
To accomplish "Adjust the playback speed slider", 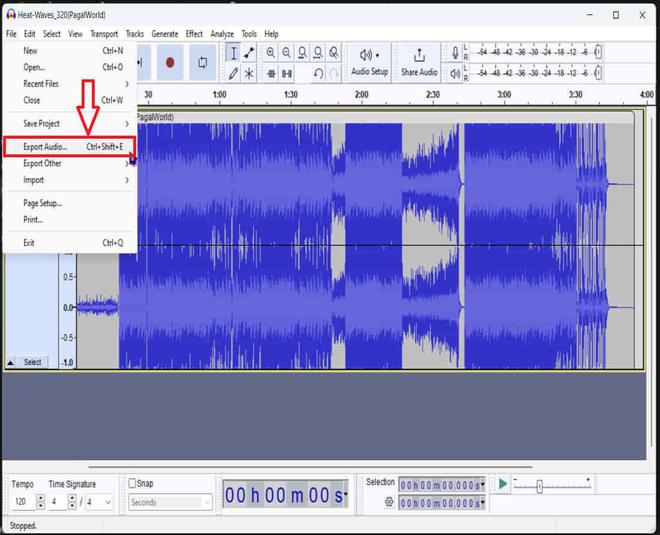I will [x=540, y=486].
